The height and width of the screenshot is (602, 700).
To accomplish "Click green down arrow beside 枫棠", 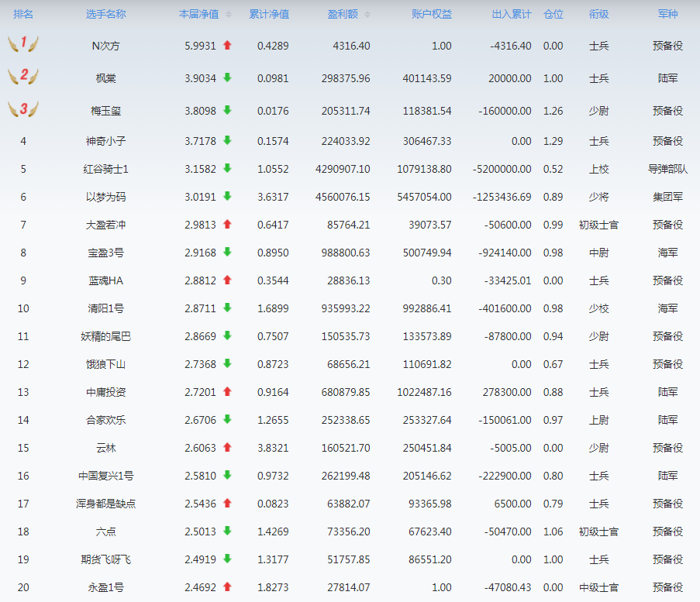I will coord(227,77).
